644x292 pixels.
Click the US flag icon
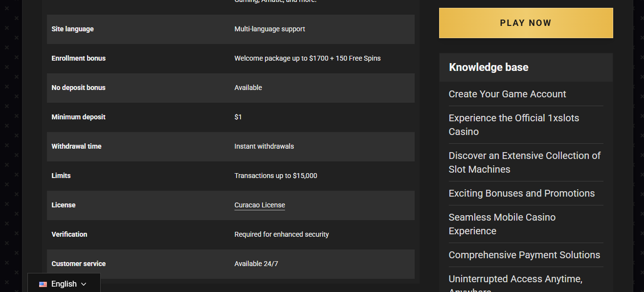(43, 284)
